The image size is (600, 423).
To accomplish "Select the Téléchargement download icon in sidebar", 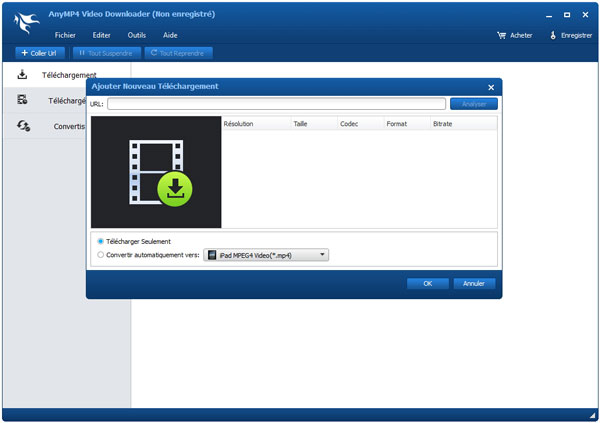I will (x=22, y=75).
